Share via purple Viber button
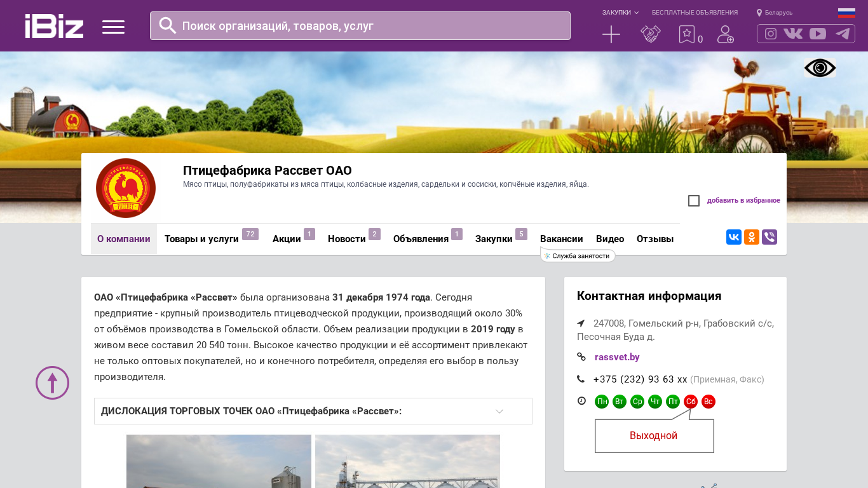Image resolution: width=868 pixels, height=488 pixels. pos(770,237)
